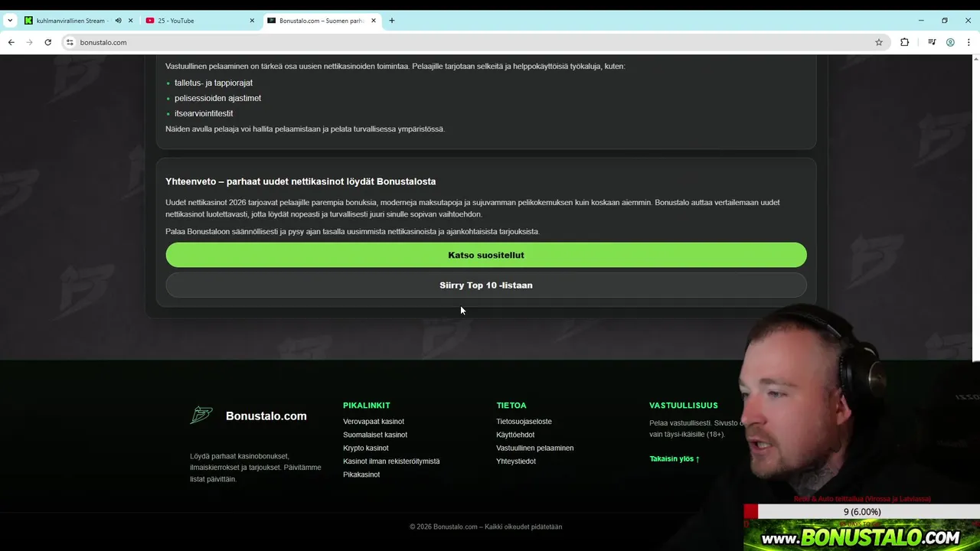Close the 25 - YouTube tab
Image resolution: width=980 pixels, height=551 pixels.
click(252, 21)
